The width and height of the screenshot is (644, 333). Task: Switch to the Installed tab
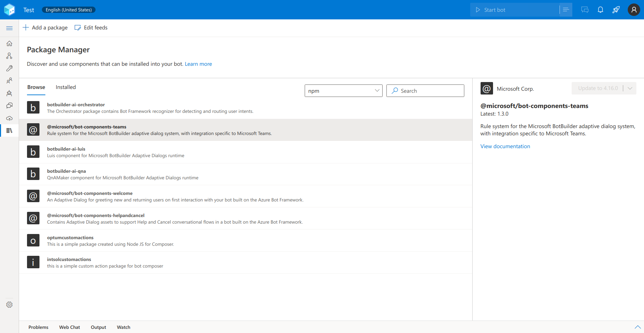pos(66,87)
